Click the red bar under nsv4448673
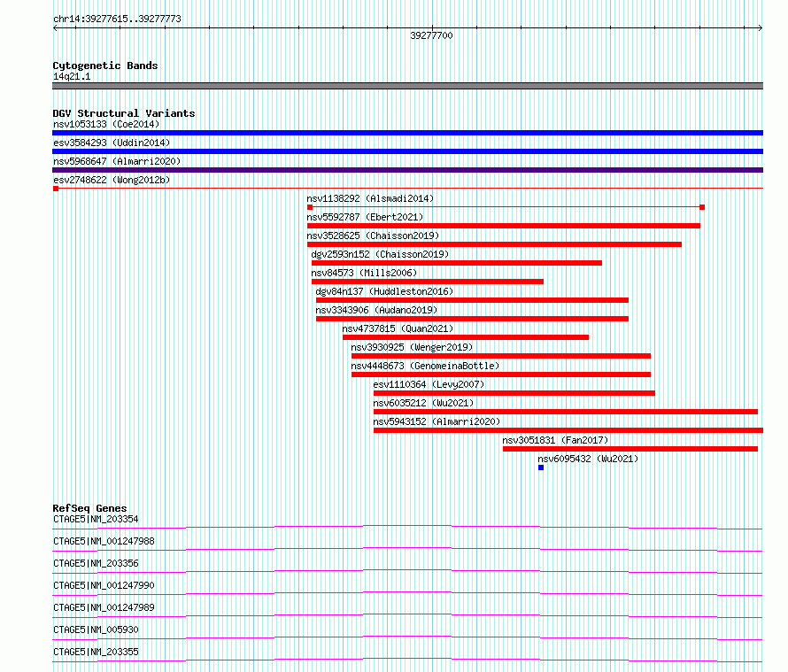 501,375
